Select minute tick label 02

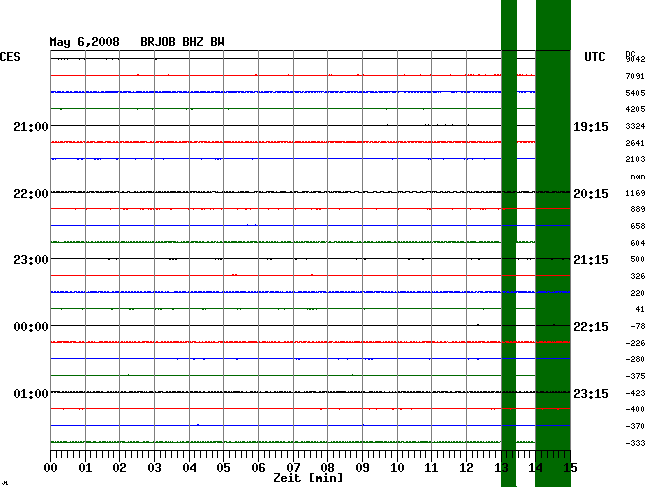pos(119,468)
